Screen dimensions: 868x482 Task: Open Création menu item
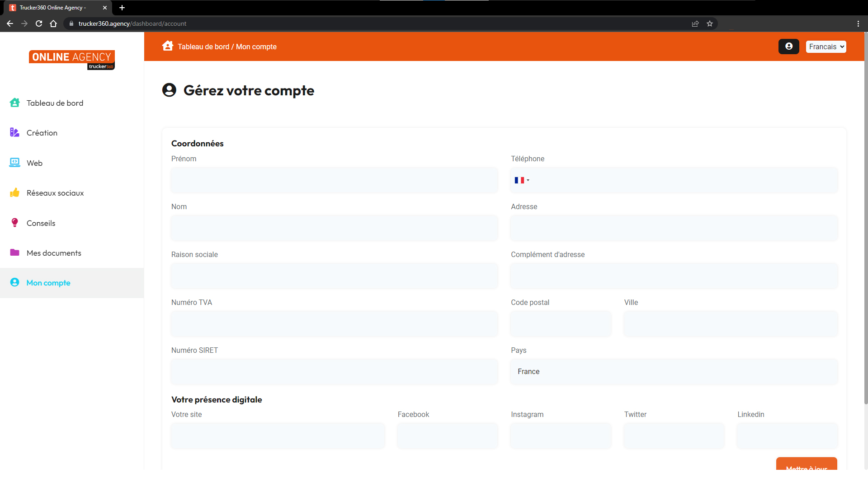pos(72,133)
